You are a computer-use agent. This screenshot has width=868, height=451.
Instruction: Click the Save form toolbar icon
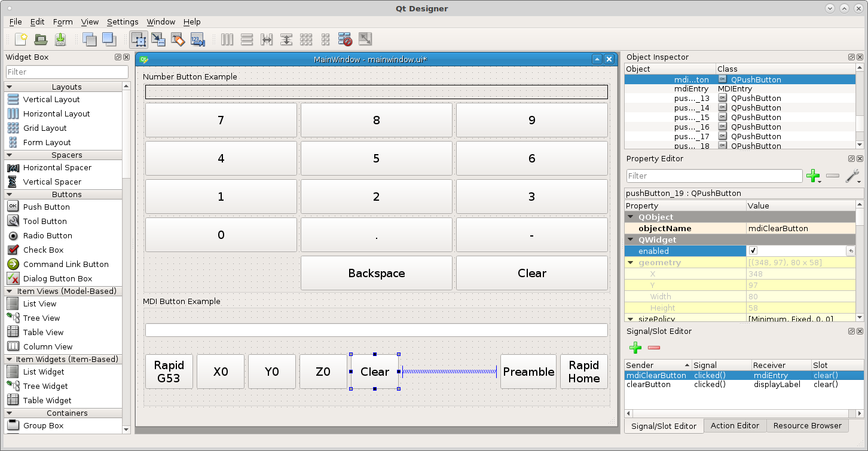click(x=60, y=39)
